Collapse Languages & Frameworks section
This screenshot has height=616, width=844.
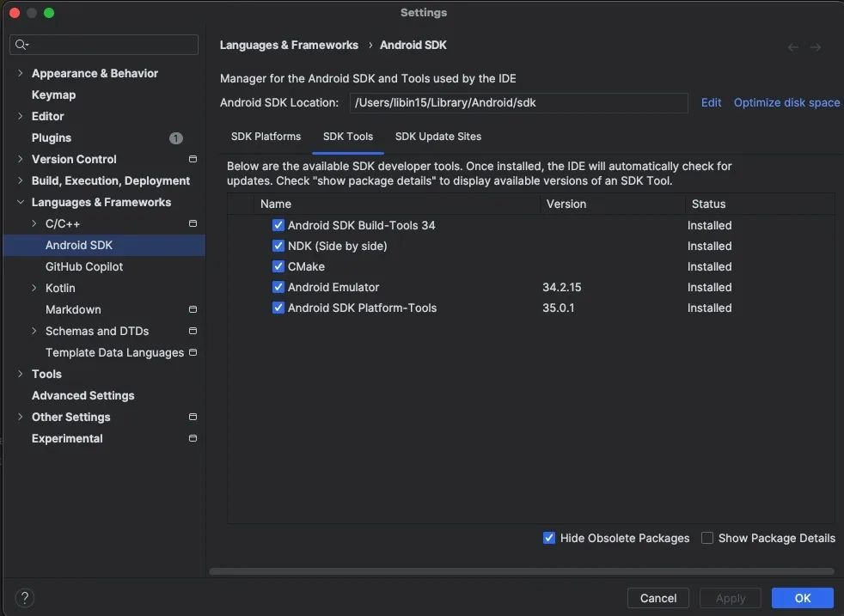[x=21, y=202]
